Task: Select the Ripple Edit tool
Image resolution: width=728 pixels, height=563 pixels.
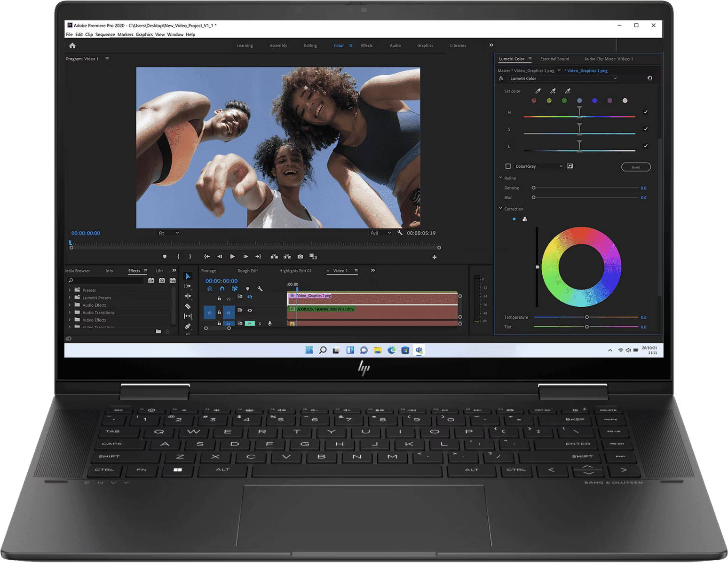Action: pyautogui.click(x=188, y=296)
